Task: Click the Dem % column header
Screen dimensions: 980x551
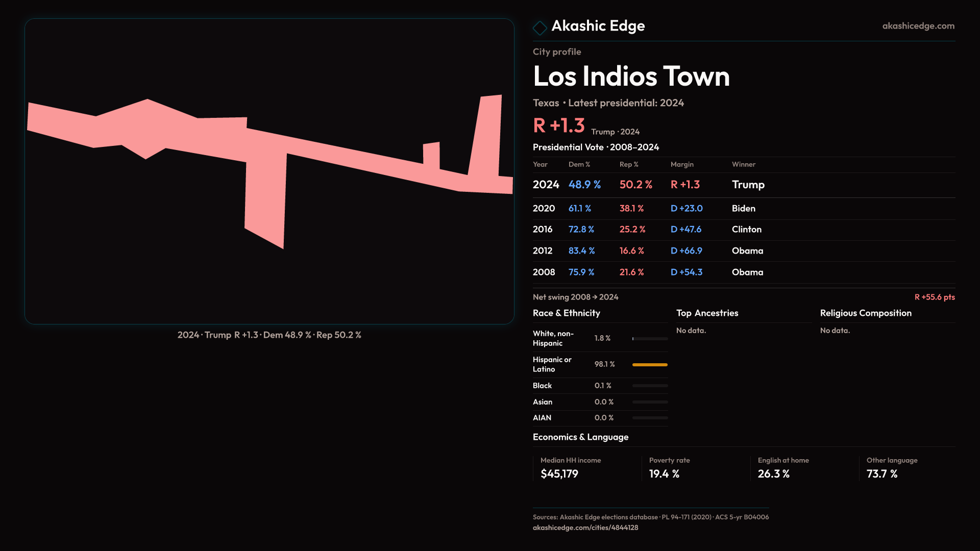Action: 579,164
